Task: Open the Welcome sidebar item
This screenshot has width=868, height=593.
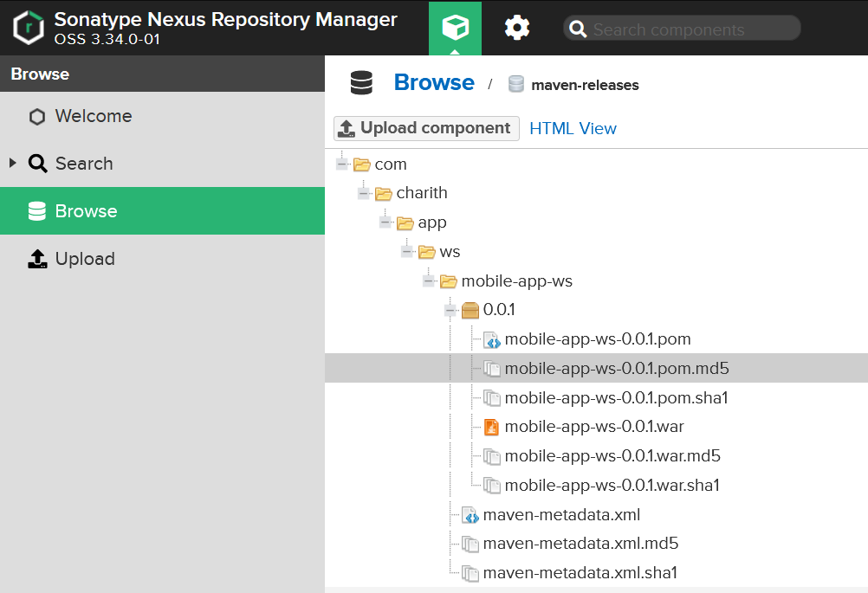Action: coord(162,116)
